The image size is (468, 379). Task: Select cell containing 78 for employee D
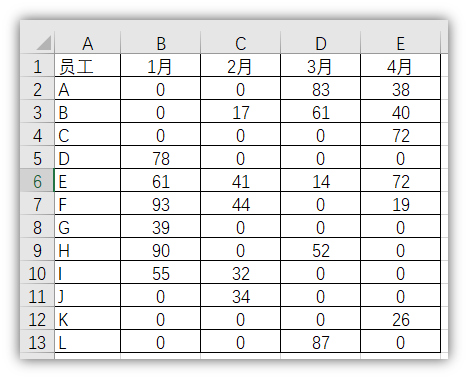coord(161,157)
